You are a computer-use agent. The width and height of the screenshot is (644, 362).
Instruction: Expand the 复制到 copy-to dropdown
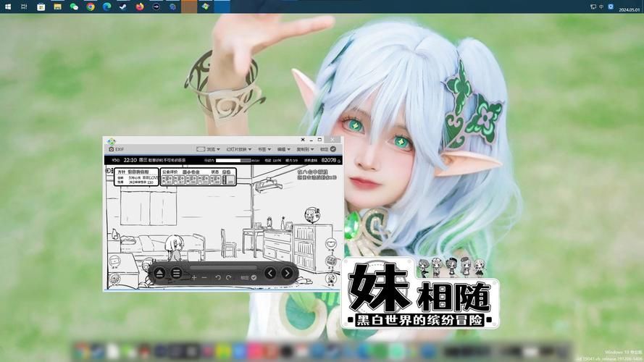[306, 149]
